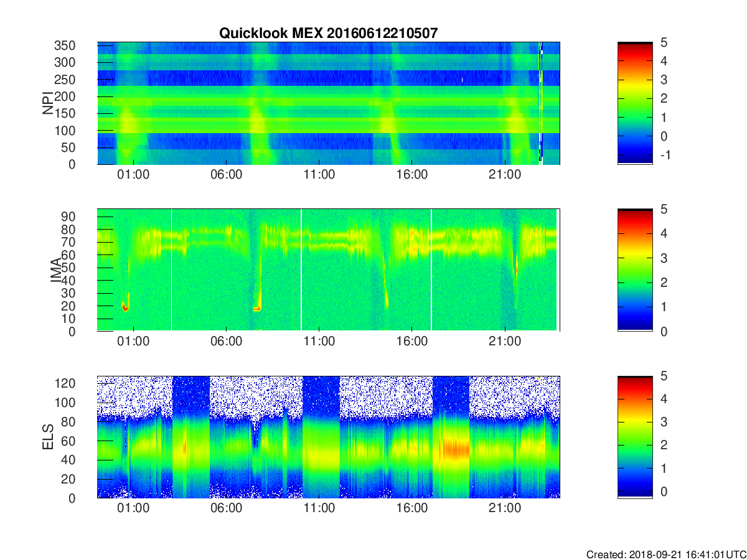Image resolution: width=747 pixels, height=560 pixels.
Task: Click the 16:00 time tick under ELS panel
Action: coord(412,509)
